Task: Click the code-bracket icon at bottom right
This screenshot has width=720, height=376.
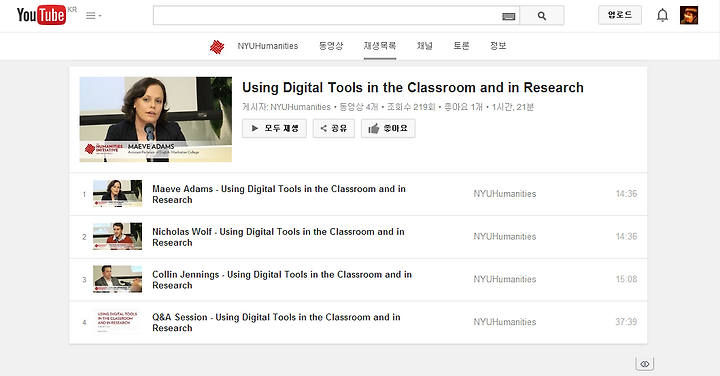Action: tap(645, 364)
